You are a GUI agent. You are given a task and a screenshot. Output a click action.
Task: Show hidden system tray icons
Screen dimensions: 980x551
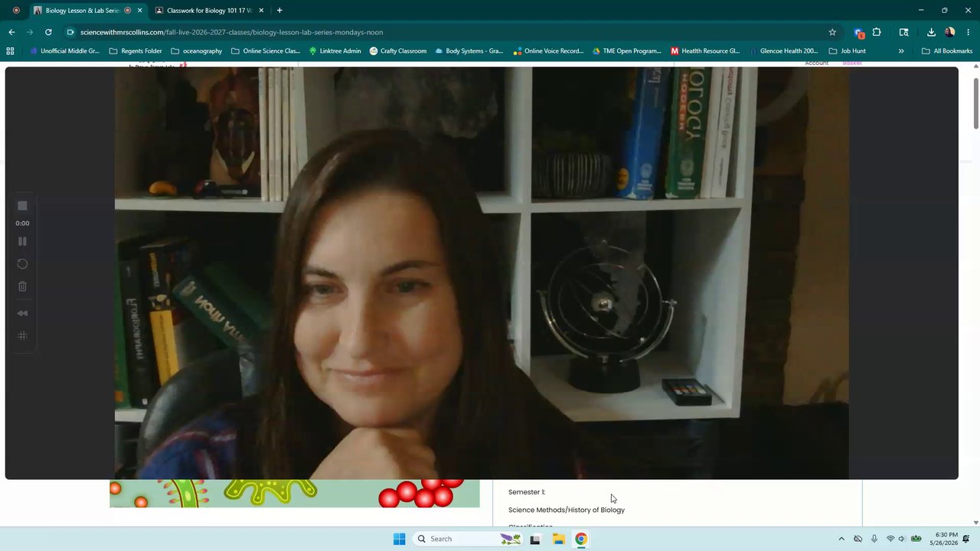tap(841, 539)
